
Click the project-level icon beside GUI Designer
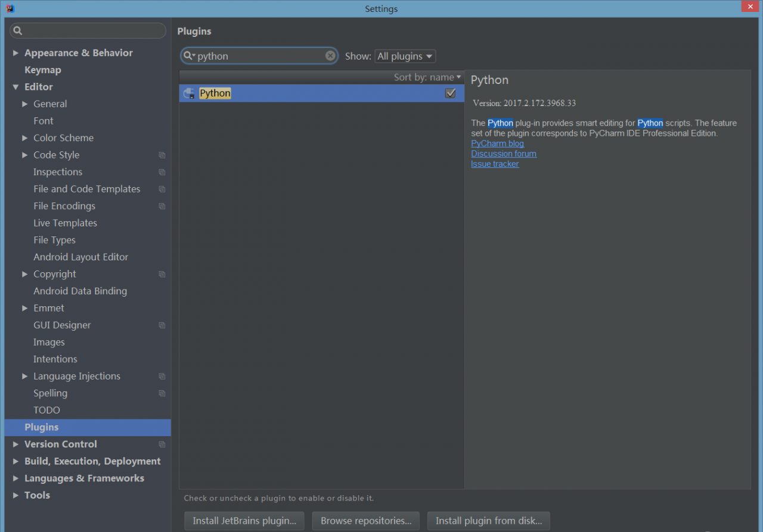coord(162,325)
